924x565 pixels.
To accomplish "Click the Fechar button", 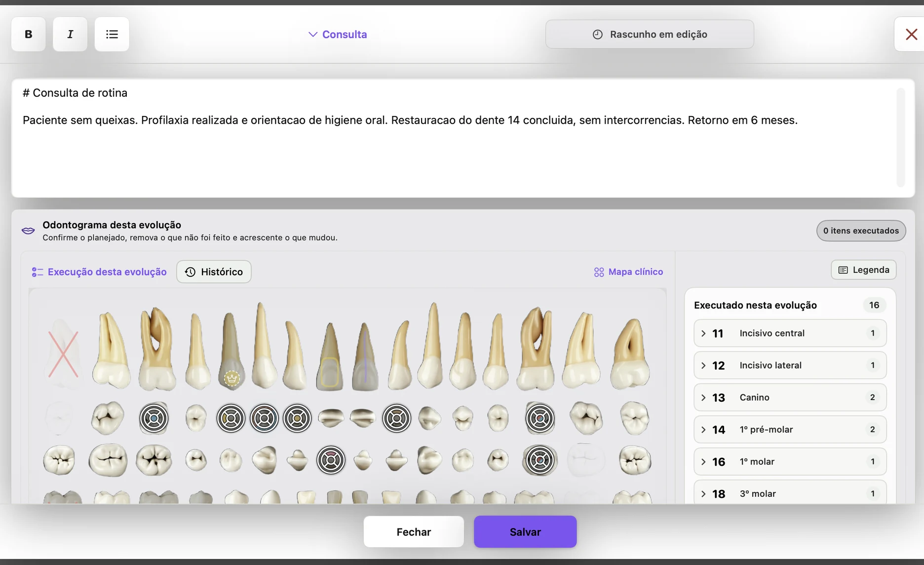I will 414,532.
